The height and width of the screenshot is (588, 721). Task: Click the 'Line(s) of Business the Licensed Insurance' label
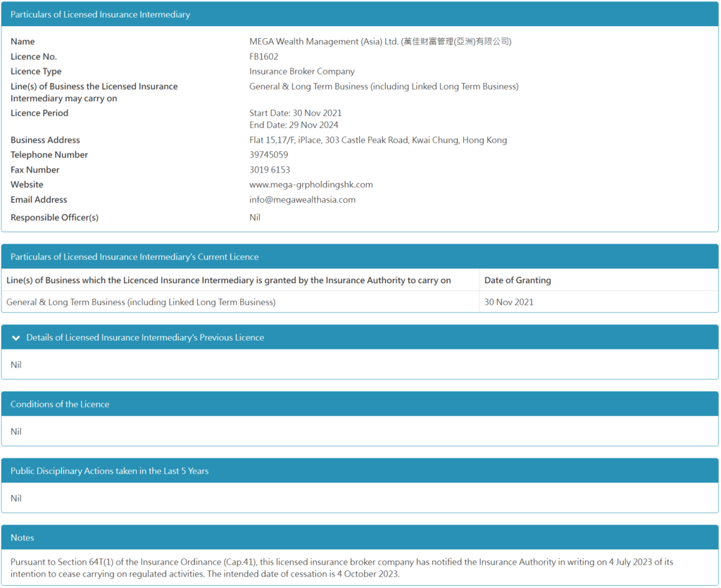click(x=94, y=92)
